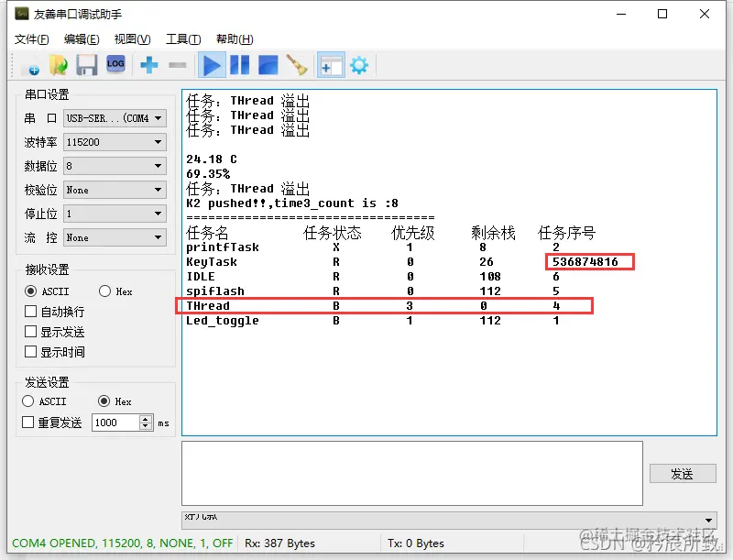The width and height of the screenshot is (733, 560).
Task: Open the 帮助(H) menu
Action: pos(235,39)
